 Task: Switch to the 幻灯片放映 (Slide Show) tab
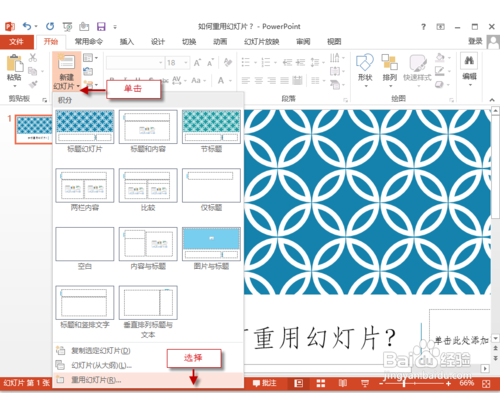262,42
